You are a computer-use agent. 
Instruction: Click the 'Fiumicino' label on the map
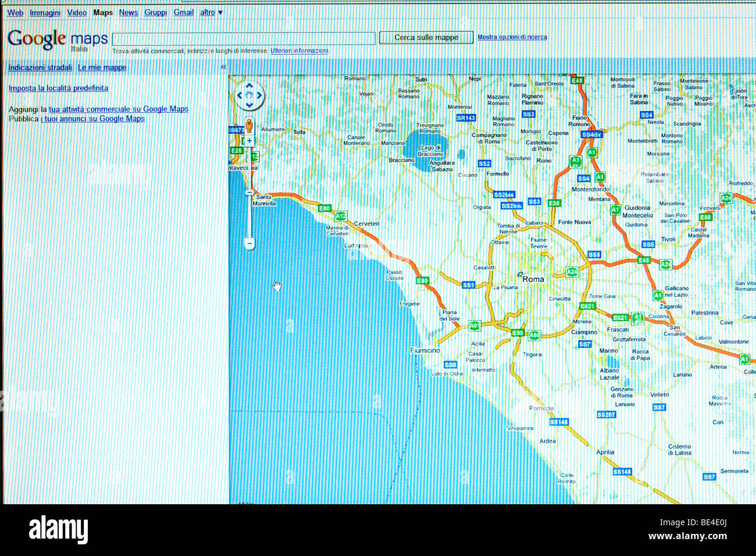tap(425, 351)
